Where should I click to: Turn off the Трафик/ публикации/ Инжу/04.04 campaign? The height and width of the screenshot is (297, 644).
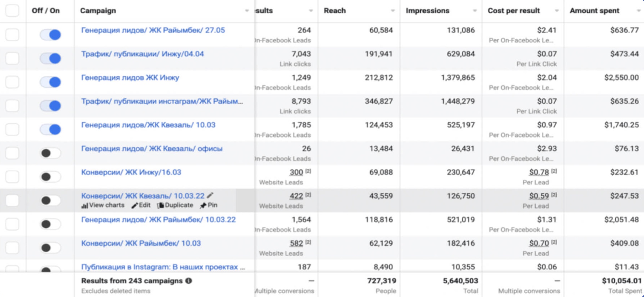50,58
